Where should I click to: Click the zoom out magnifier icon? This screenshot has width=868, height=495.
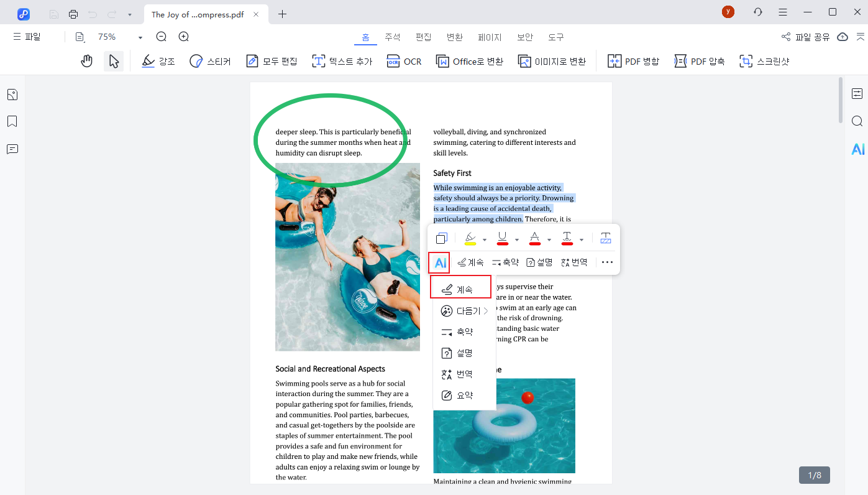pos(162,37)
